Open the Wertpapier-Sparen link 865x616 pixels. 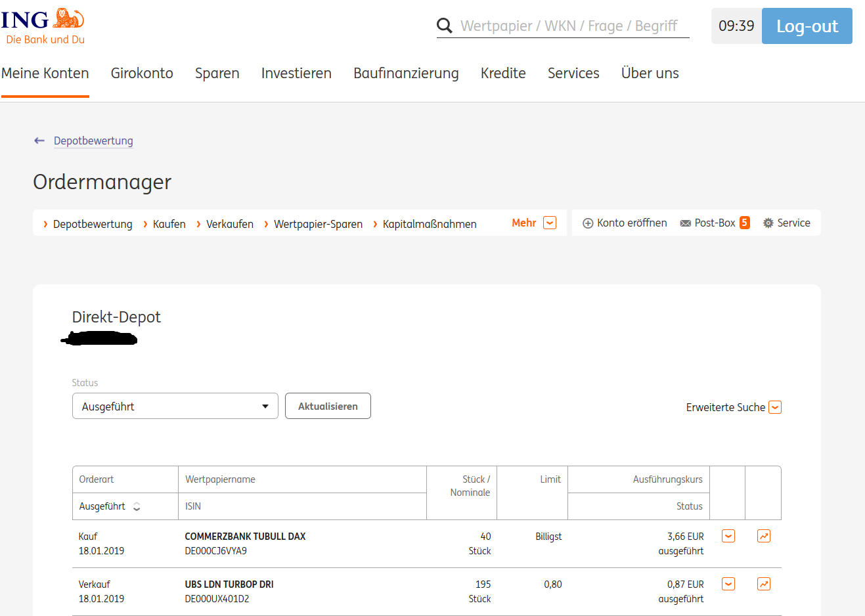point(318,225)
